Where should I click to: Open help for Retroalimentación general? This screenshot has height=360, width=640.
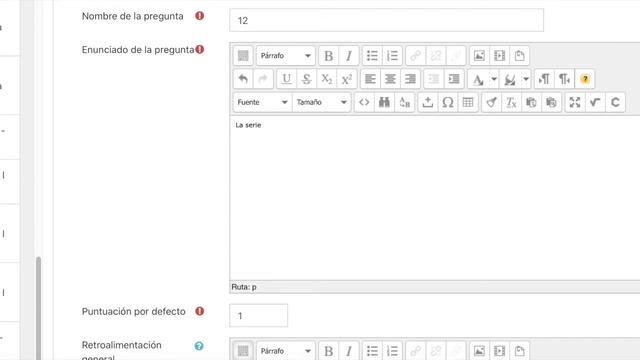[x=199, y=346]
